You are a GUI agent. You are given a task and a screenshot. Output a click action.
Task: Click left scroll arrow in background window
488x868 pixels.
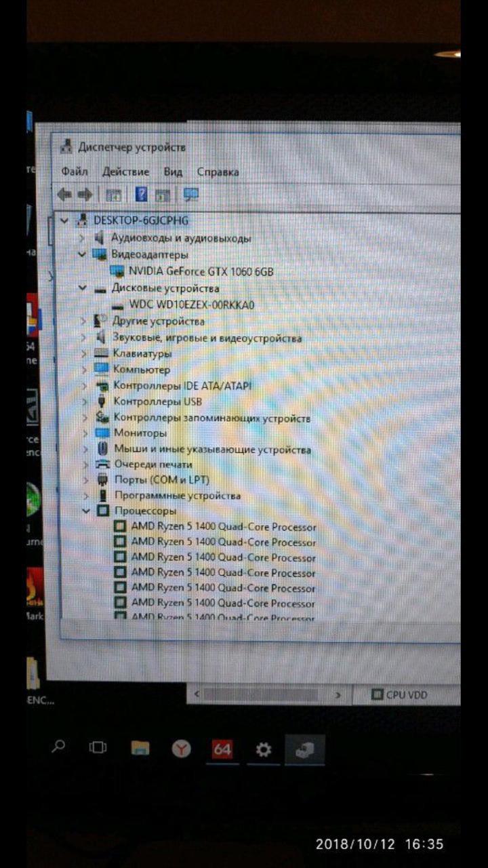(x=197, y=695)
